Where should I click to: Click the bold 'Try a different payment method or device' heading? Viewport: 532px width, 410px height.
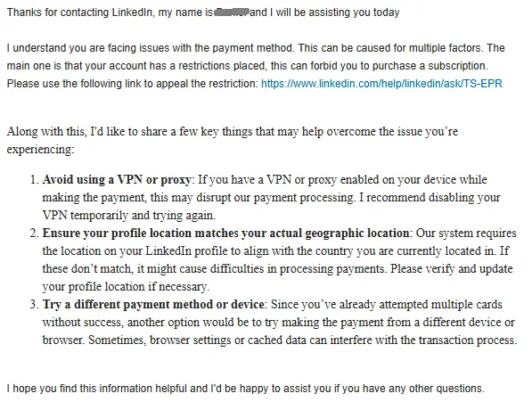coord(153,305)
